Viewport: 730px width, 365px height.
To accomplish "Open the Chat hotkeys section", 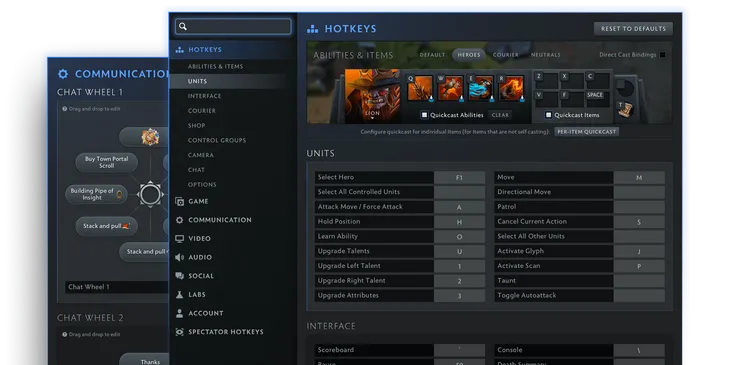I will (196, 170).
